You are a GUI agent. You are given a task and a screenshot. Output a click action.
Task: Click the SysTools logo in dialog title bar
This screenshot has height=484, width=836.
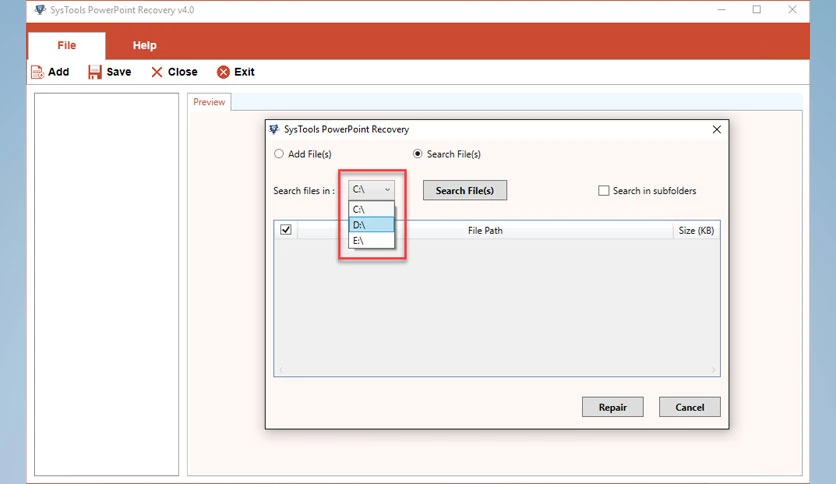point(274,129)
